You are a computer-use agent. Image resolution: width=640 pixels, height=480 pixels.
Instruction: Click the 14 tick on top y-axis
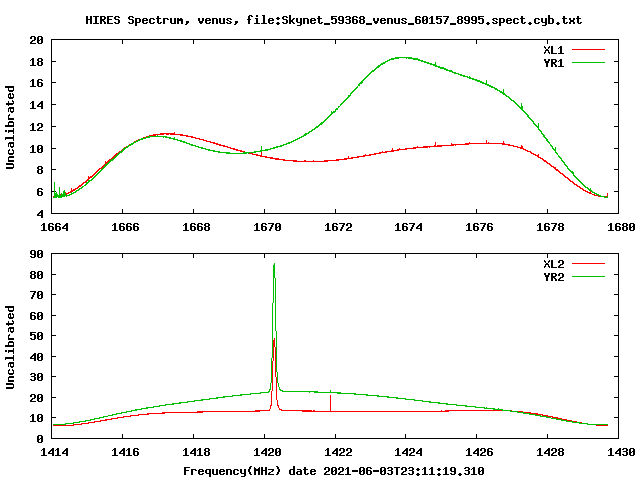pyautogui.click(x=36, y=105)
